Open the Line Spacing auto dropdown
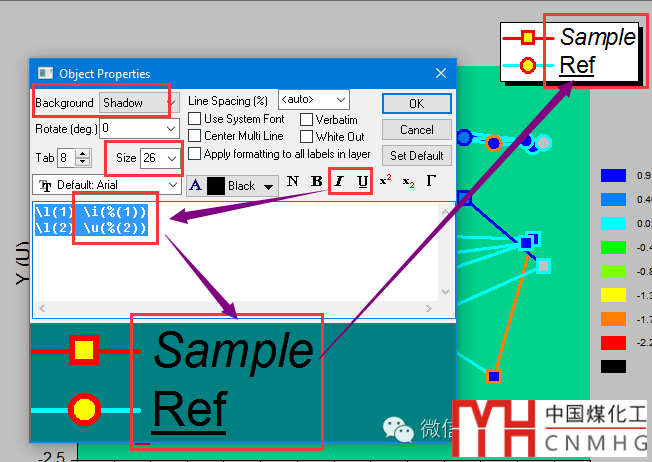This screenshot has height=462, width=652. (x=340, y=100)
